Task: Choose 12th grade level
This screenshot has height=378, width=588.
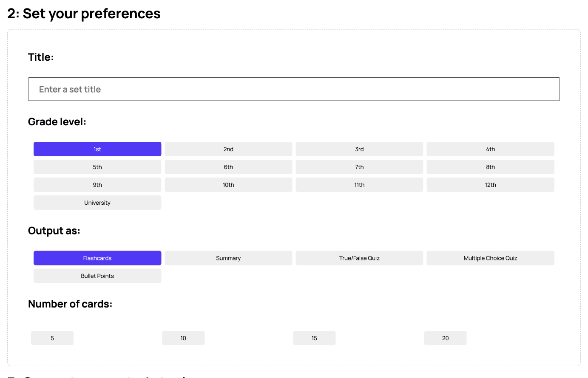Action: (x=490, y=185)
